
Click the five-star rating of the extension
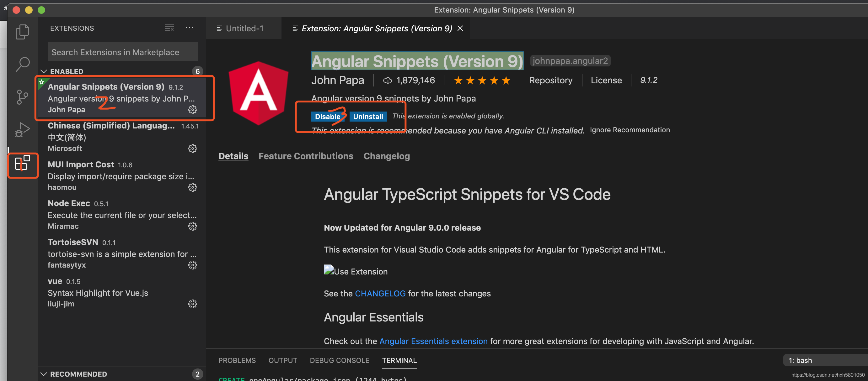(x=482, y=81)
